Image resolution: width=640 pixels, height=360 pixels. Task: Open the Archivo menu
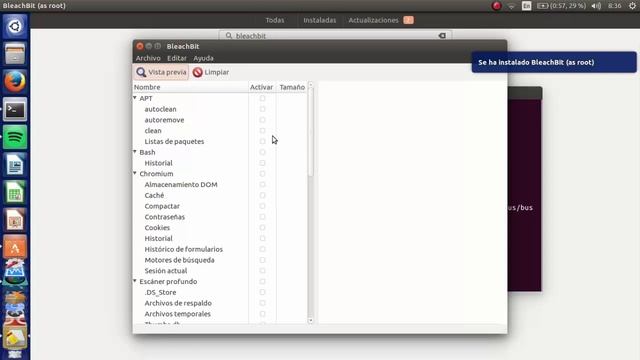[x=148, y=58]
